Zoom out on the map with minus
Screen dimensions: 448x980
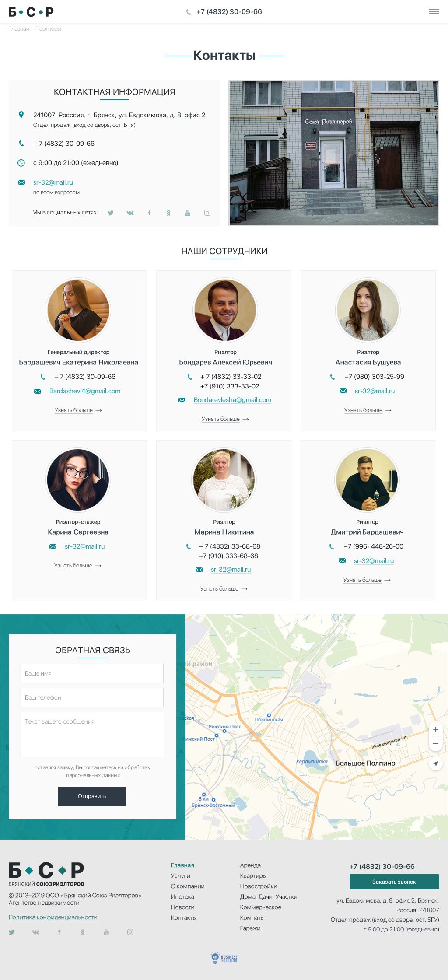click(x=436, y=743)
